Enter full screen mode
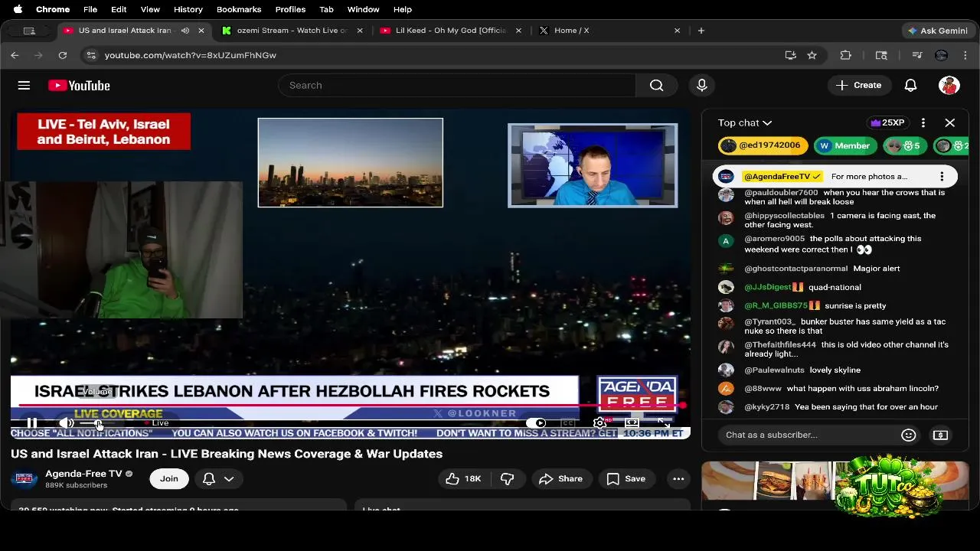Image resolution: width=980 pixels, height=551 pixels. pyautogui.click(x=663, y=422)
